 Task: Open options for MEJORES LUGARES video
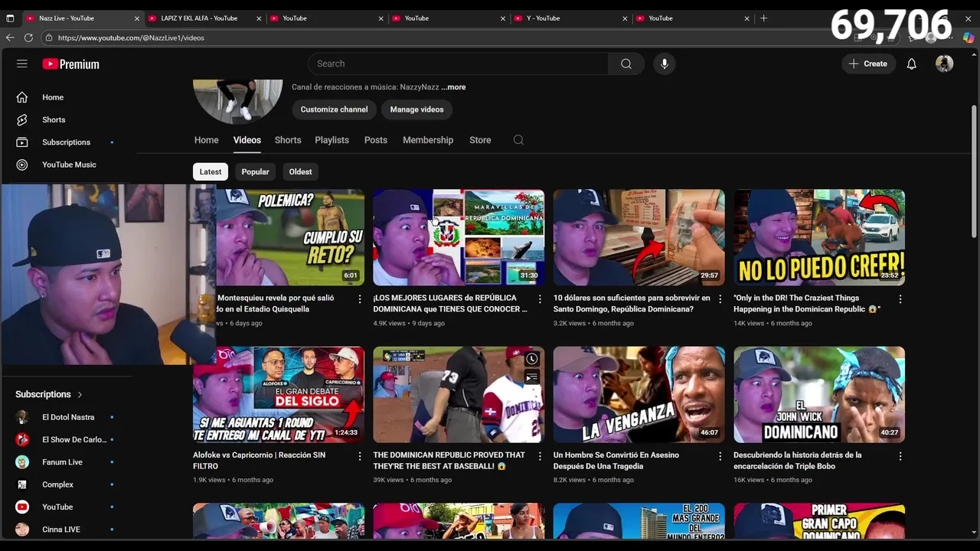point(540,299)
